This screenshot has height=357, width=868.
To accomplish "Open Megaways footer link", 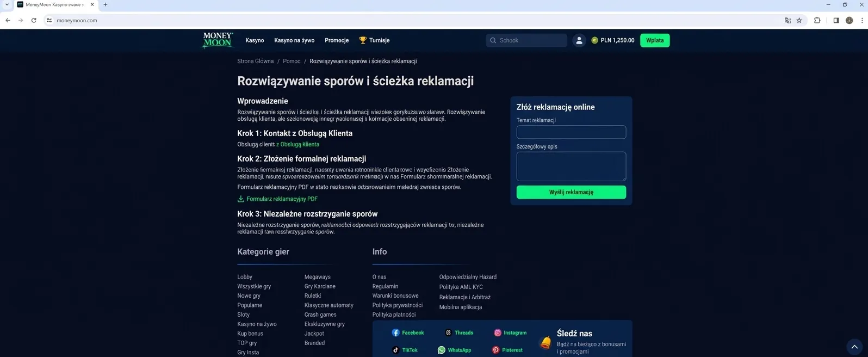I will [318, 277].
